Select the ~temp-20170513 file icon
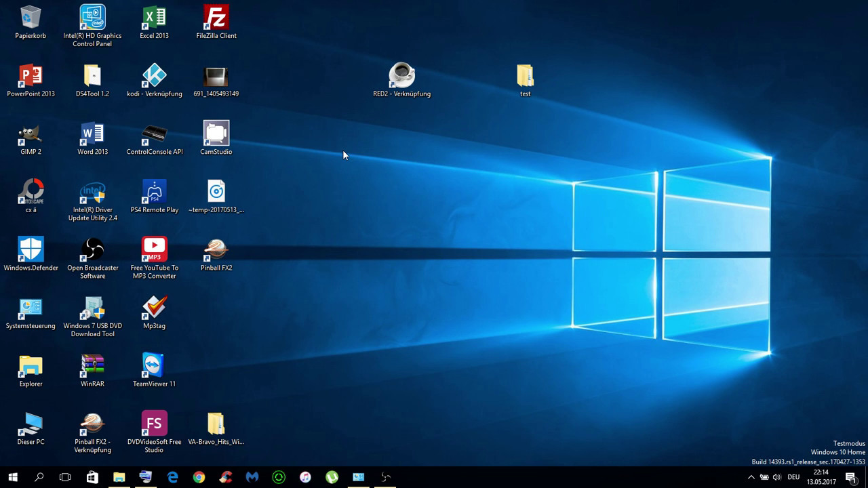The height and width of the screenshot is (488, 868). pyautogui.click(x=216, y=192)
